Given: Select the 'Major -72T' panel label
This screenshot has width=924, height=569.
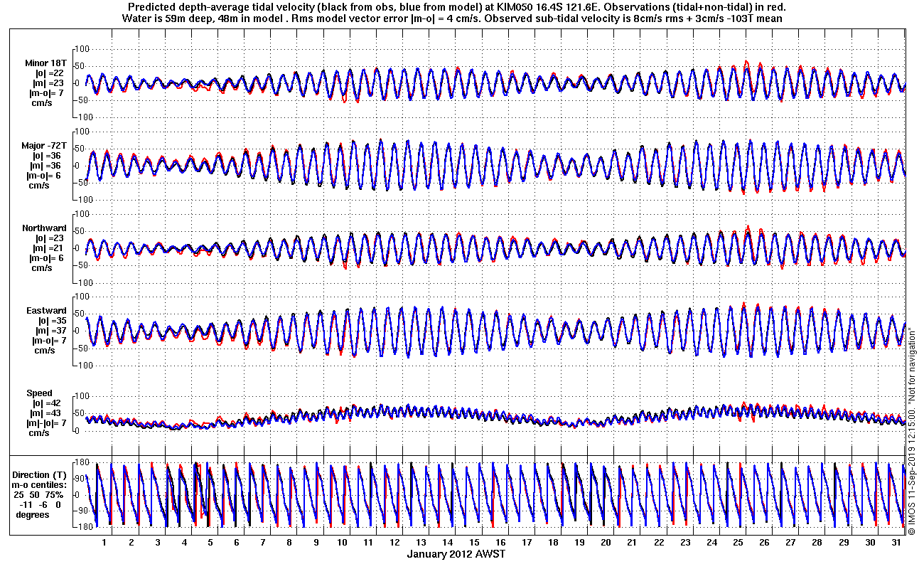Looking at the screenshot, I should click(x=44, y=145).
